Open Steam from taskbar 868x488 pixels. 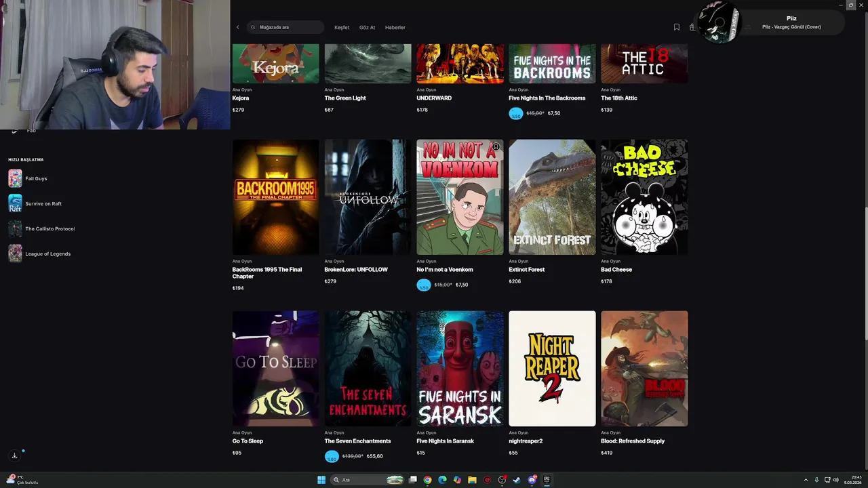(517, 480)
